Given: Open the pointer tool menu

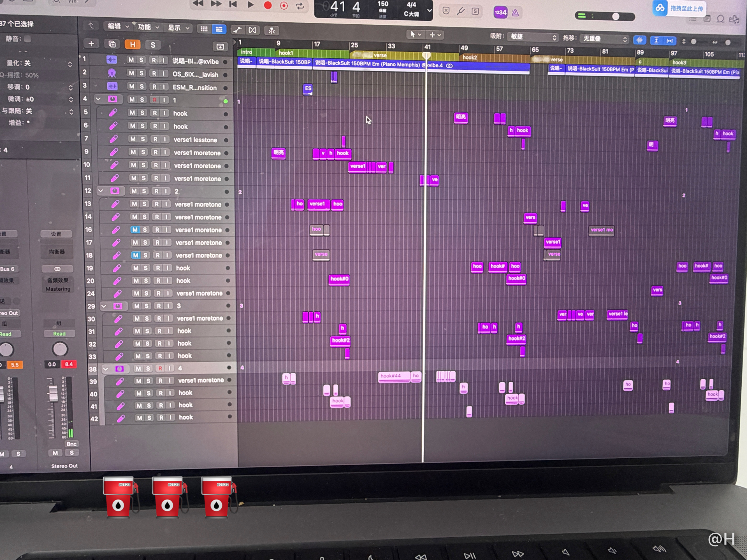Looking at the screenshot, I should (x=415, y=34).
